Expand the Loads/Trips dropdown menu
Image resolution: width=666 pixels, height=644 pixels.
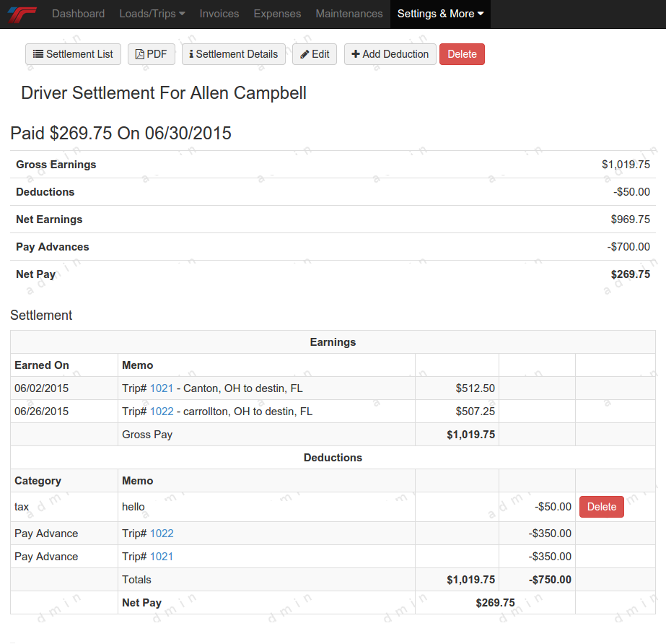pyautogui.click(x=152, y=14)
